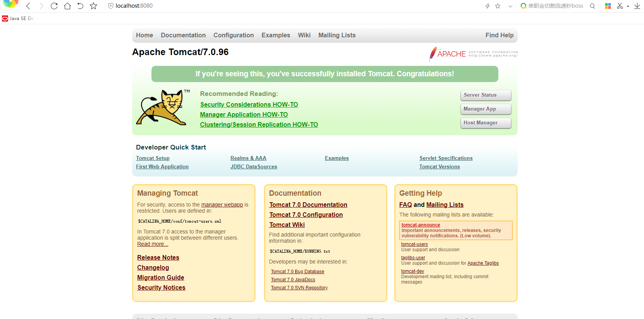Click the Server Status button

point(486,95)
